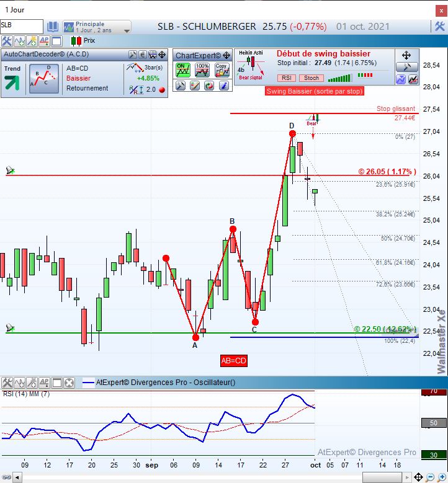
Task: Click the bell alert on 26.05 line
Action: (10, 170)
